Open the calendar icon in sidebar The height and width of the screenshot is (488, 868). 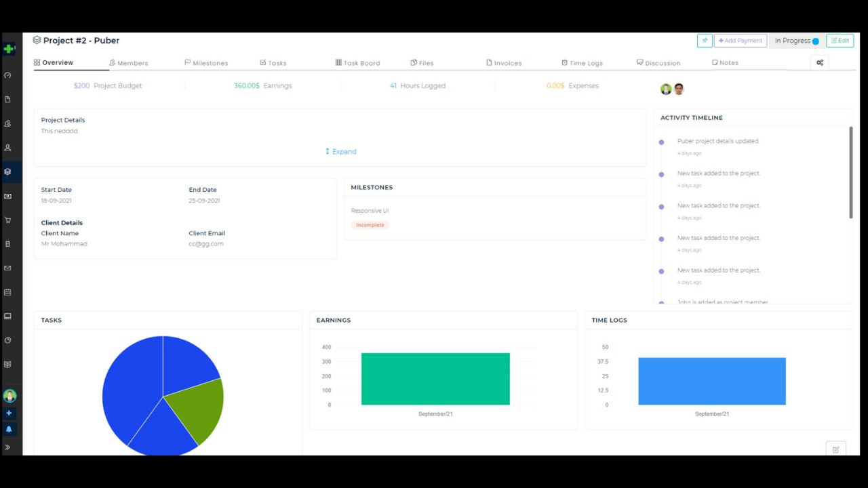pos(7,293)
